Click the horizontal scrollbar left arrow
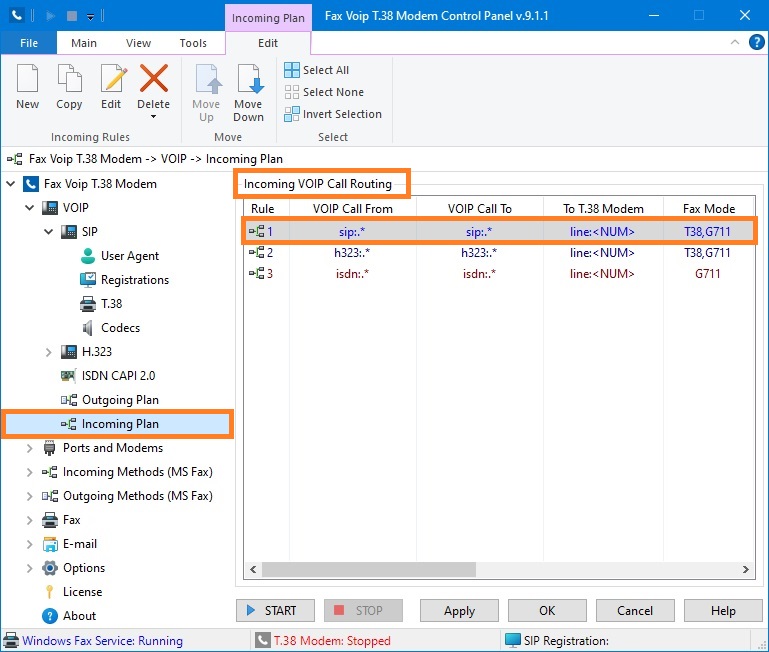Viewport: 769px width, 652px height. click(x=253, y=570)
